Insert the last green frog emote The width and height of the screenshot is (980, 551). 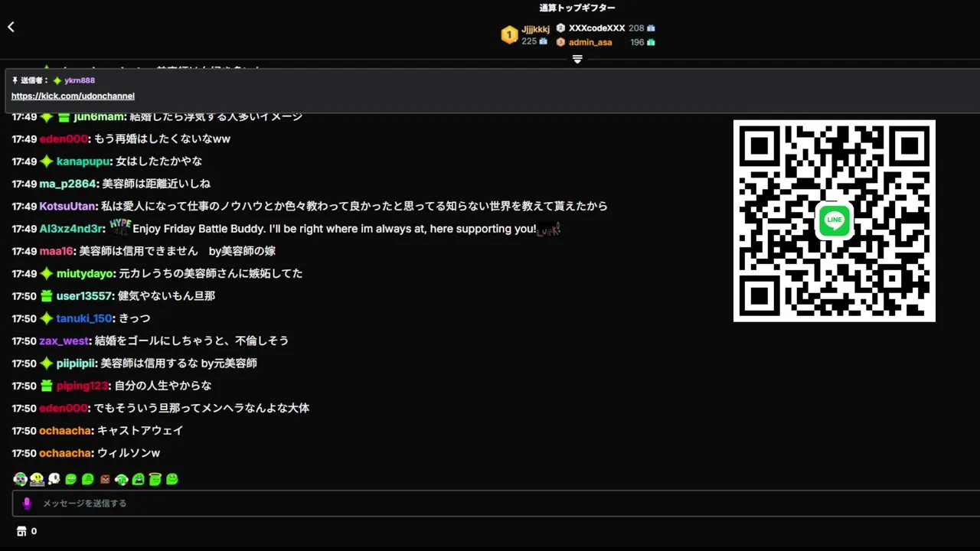pos(171,479)
